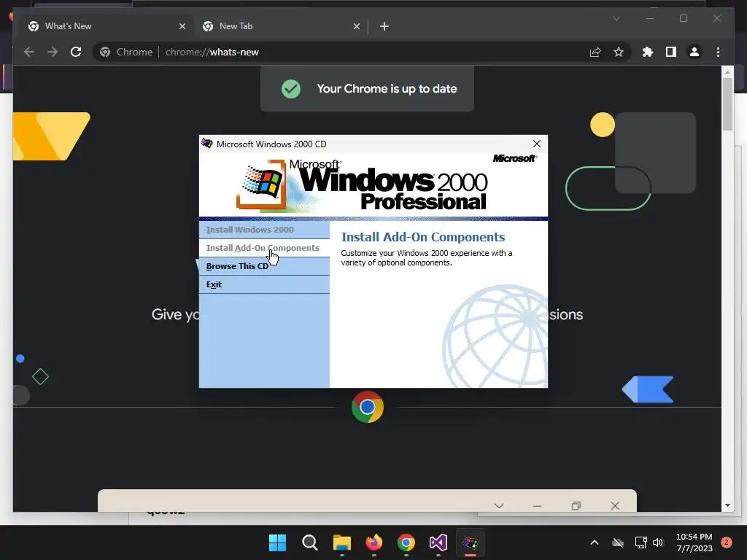Open a new tab with the plus button
This screenshot has width=747, height=560.
384,26
